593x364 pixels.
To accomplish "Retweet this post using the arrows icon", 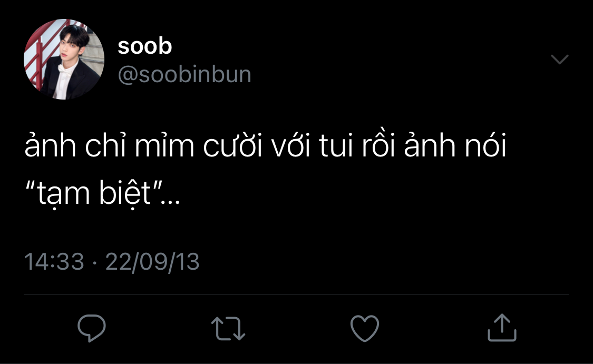I will pyautogui.click(x=228, y=327).
